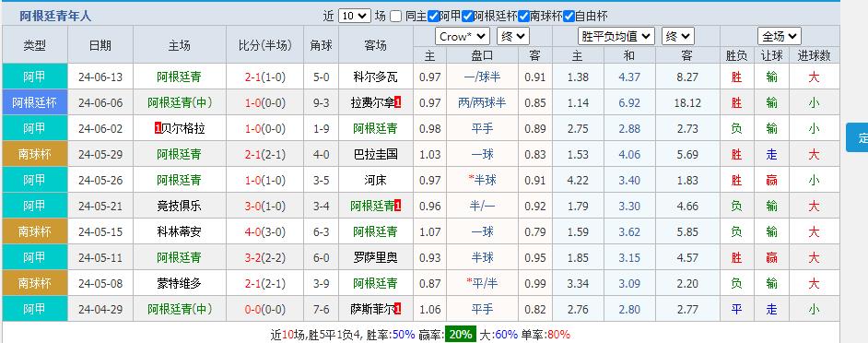The image size is (868, 343).
Task: Click the 赢 handicap result for 罗萨里奥 match
Action: pos(771,257)
